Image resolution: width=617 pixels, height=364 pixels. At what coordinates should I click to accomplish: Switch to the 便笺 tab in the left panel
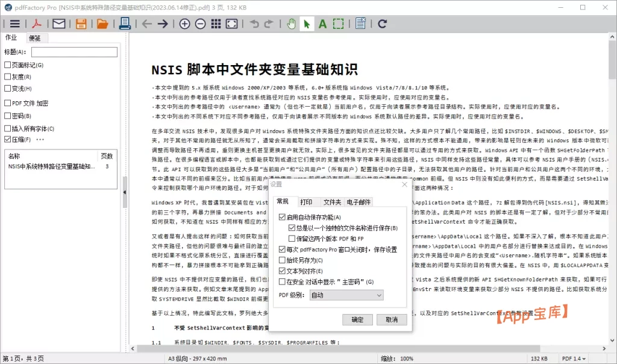35,37
